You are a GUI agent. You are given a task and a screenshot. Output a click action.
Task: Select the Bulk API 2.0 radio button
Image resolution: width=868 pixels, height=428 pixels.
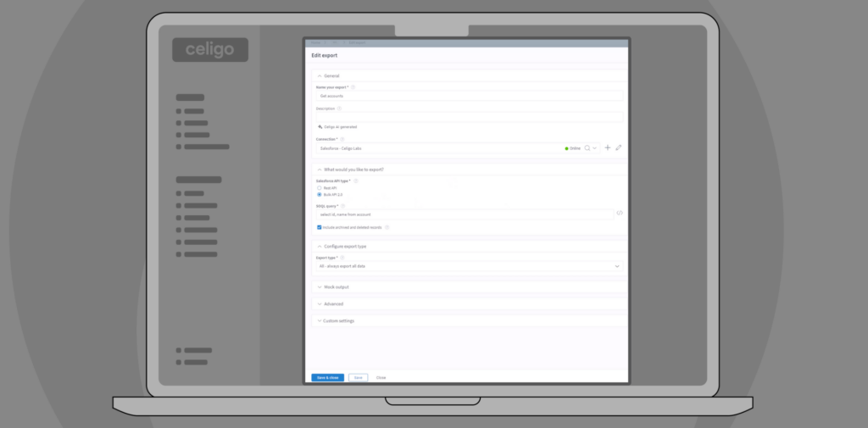320,195
